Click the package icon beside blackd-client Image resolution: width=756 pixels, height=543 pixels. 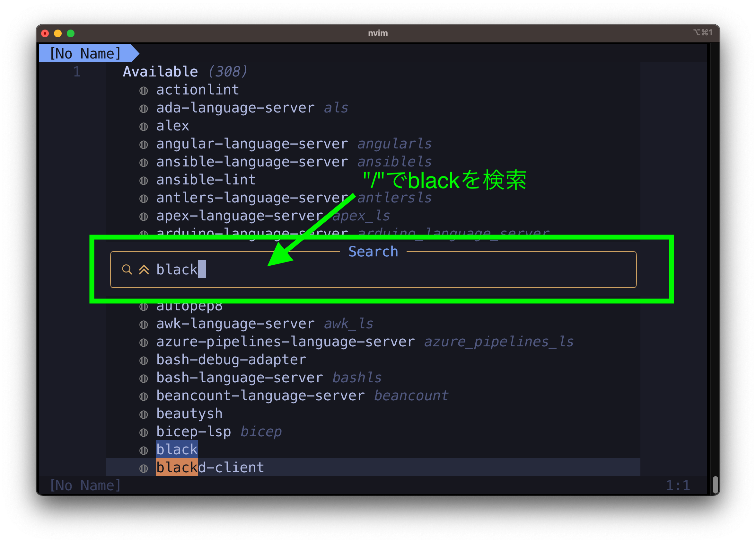point(143,469)
